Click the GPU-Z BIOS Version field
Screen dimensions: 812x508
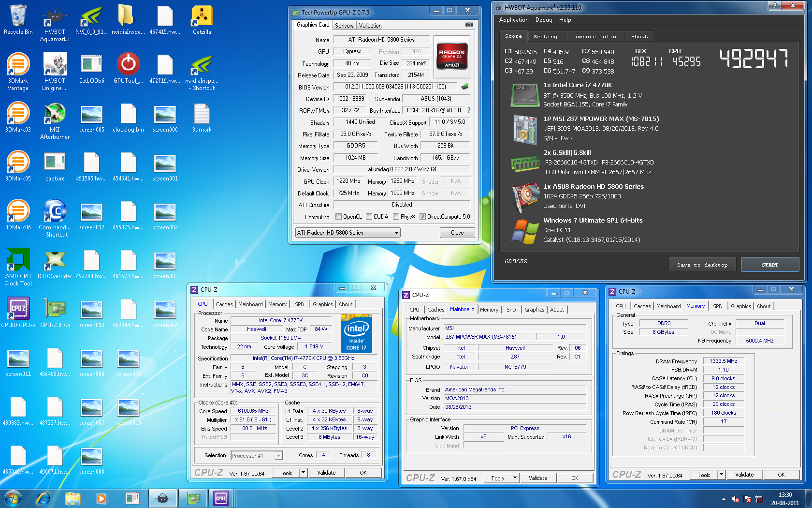(396, 87)
